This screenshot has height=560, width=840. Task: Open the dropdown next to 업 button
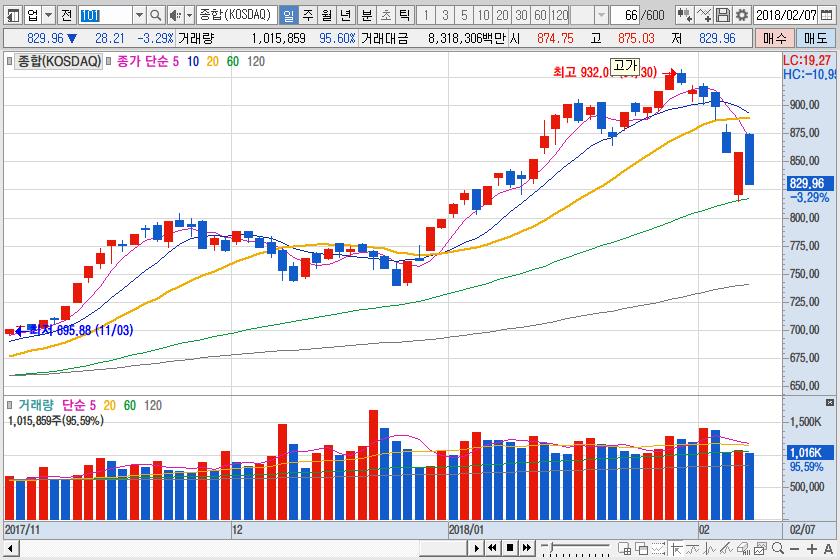(x=49, y=15)
